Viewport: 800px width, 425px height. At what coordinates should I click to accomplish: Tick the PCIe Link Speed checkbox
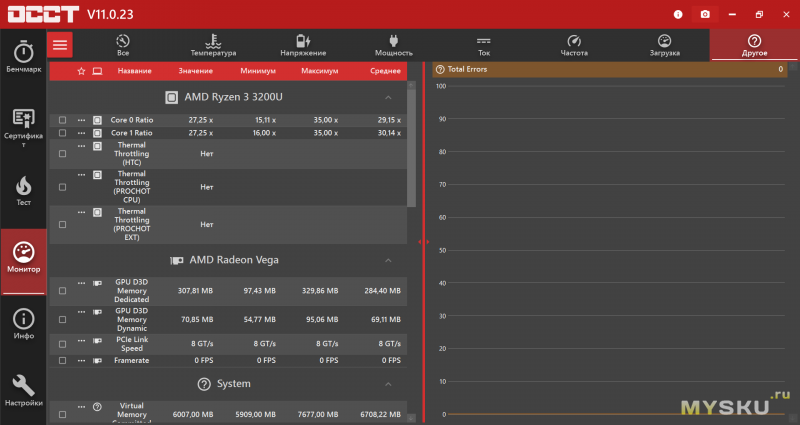62,344
